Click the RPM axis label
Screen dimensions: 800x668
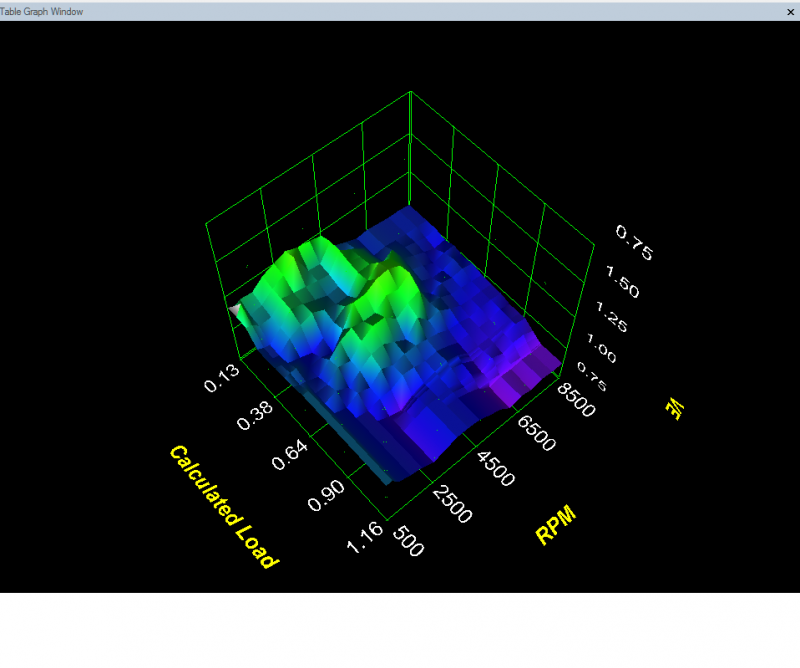(556, 524)
